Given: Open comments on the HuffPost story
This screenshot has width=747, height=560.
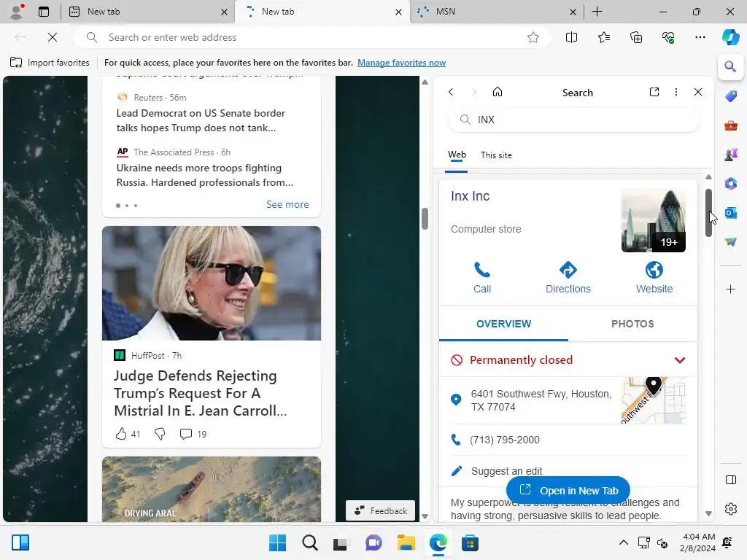Looking at the screenshot, I should (193, 434).
